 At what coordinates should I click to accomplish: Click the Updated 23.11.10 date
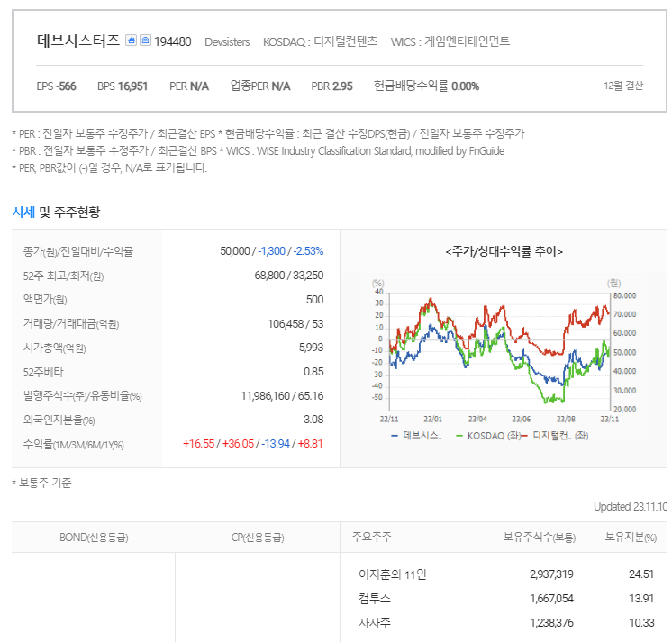coord(631,507)
